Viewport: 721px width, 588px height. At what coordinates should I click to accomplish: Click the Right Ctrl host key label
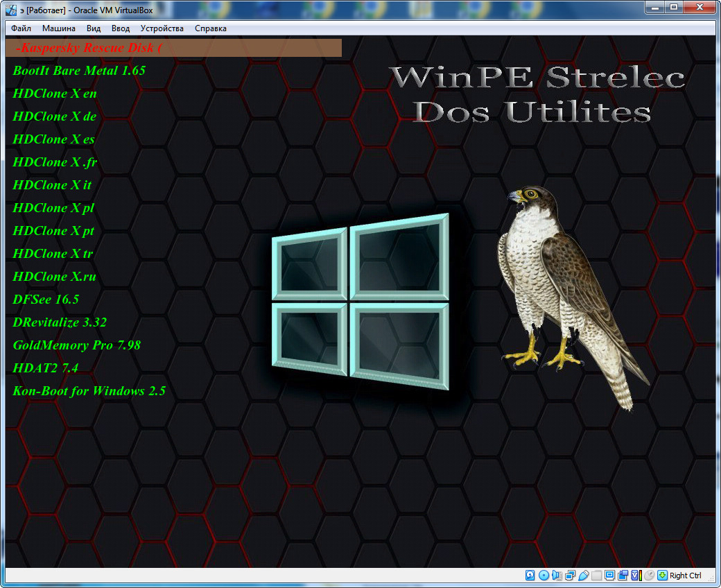685,576
